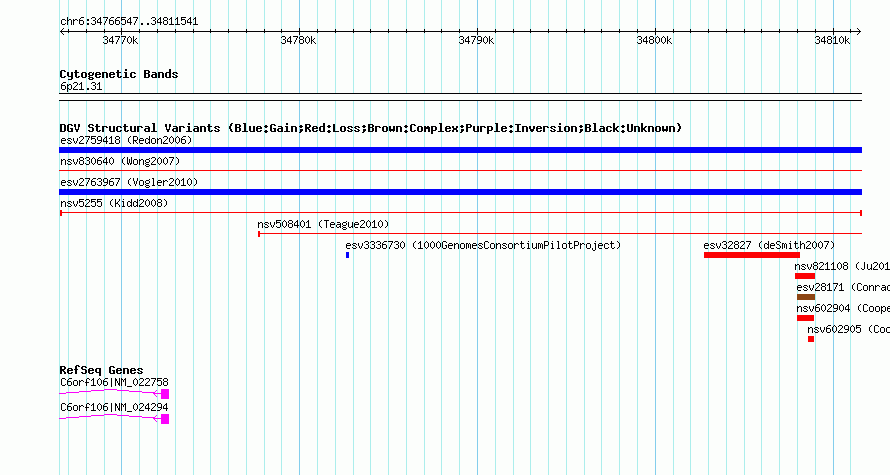Open the nsv821108 variant label

click(842, 266)
